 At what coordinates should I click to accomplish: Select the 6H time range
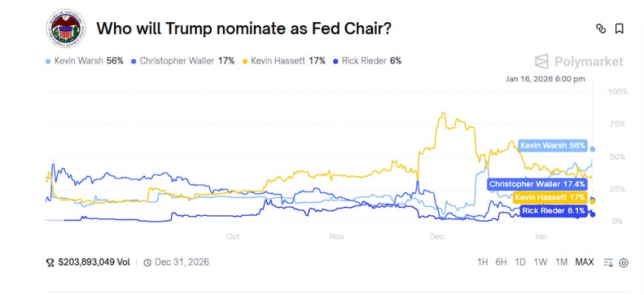point(501,262)
